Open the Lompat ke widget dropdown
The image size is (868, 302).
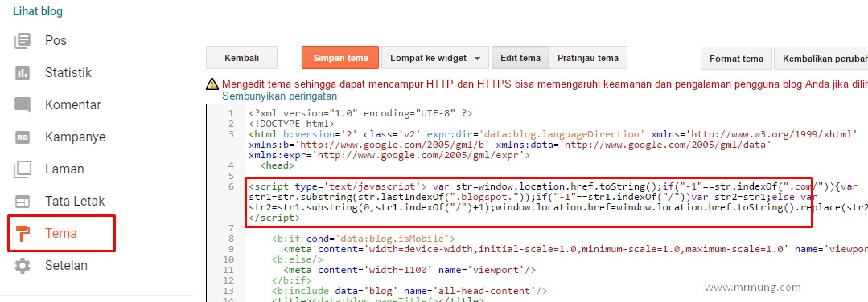click(x=434, y=58)
